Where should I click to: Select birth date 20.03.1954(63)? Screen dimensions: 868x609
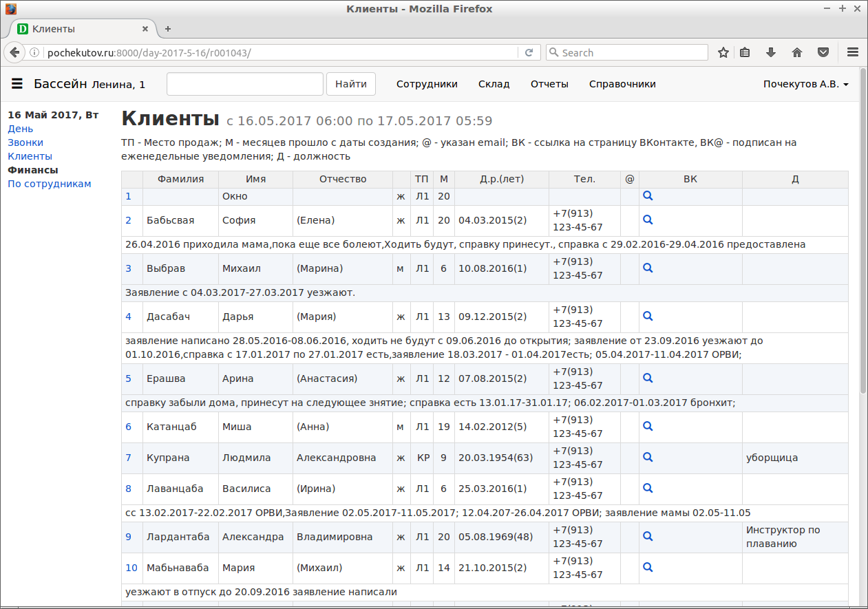click(502, 458)
